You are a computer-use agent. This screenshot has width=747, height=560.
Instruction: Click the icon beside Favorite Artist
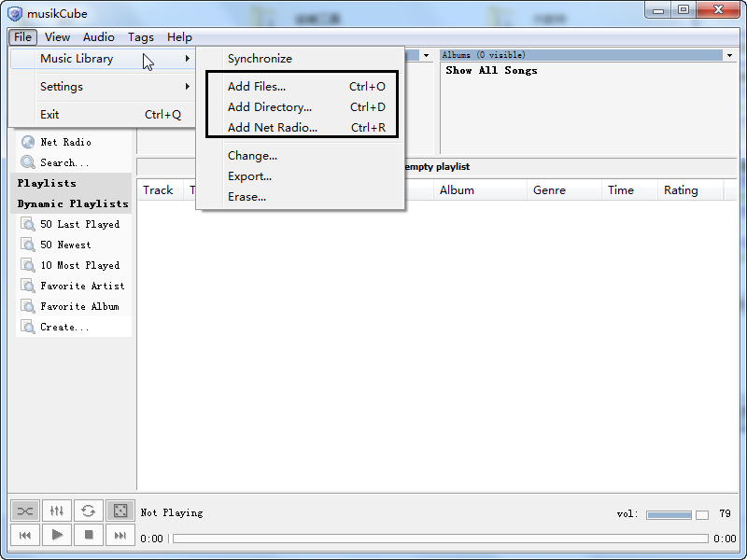coord(28,286)
